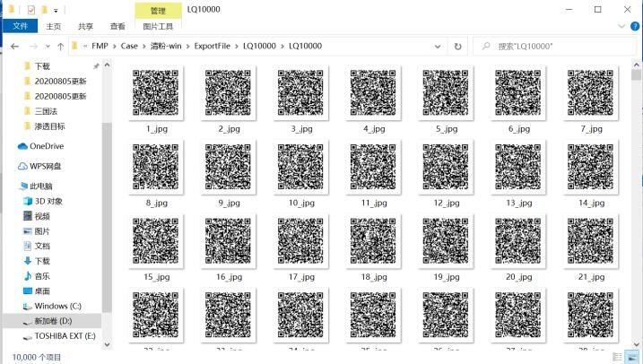Switch to large icons view in status bar
The image size is (643, 364).
(630, 357)
